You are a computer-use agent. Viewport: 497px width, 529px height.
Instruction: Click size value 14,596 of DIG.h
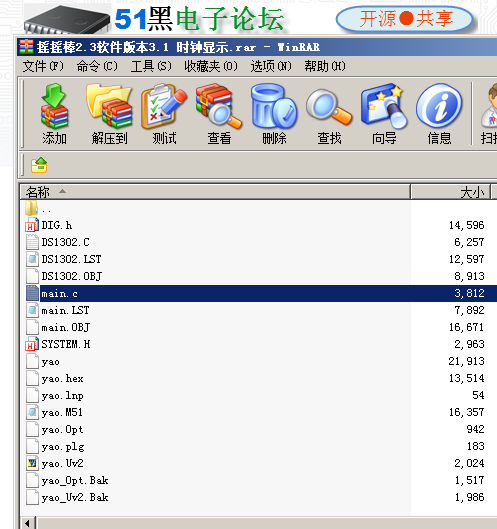(x=466, y=225)
